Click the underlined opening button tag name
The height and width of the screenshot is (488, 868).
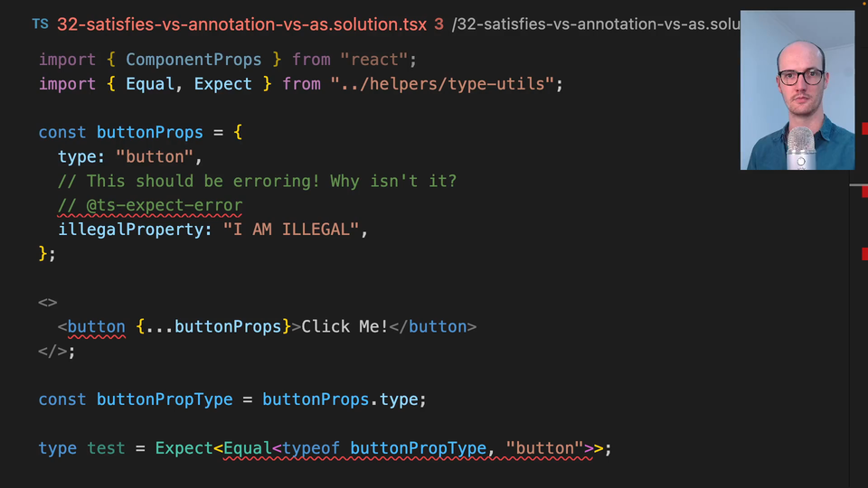tap(97, 327)
